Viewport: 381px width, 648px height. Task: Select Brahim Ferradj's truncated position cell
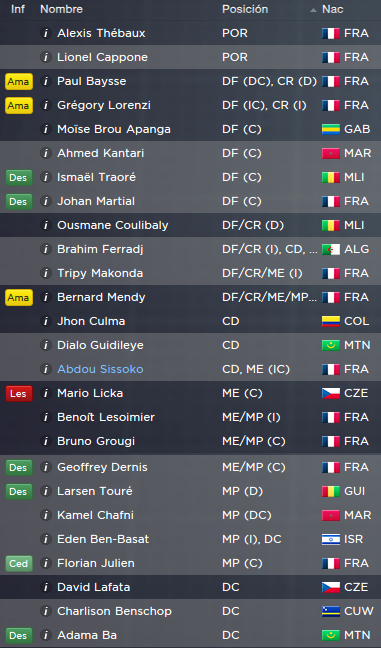(269, 249)
